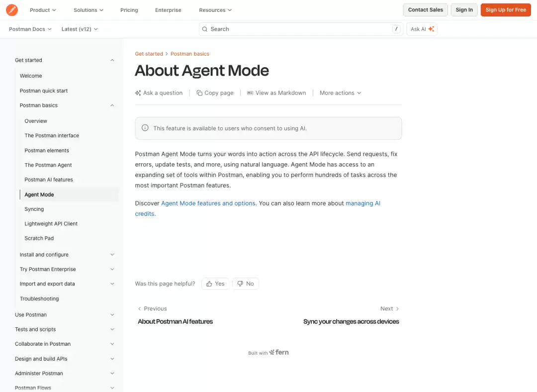Screen dimensions: 537x392
Task: Click the slash shortcut key icon in search
Action: (396, 29)
